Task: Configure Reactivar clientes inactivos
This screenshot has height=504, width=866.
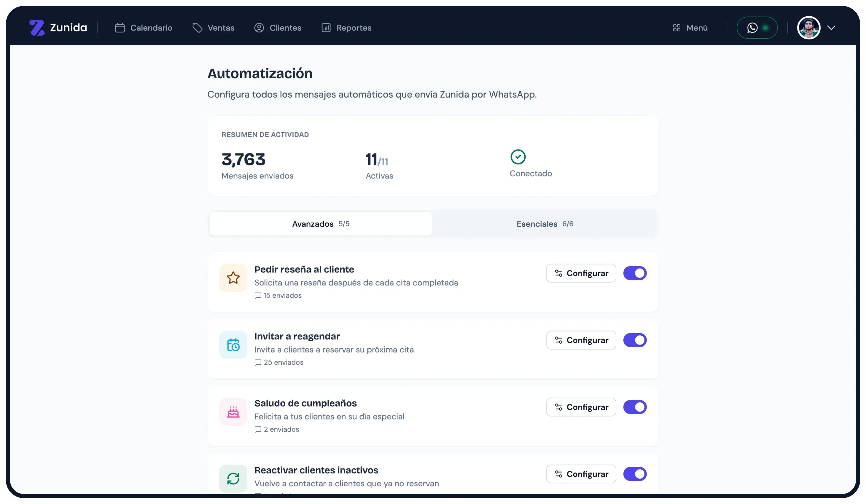Action: [x=581, y=474]
